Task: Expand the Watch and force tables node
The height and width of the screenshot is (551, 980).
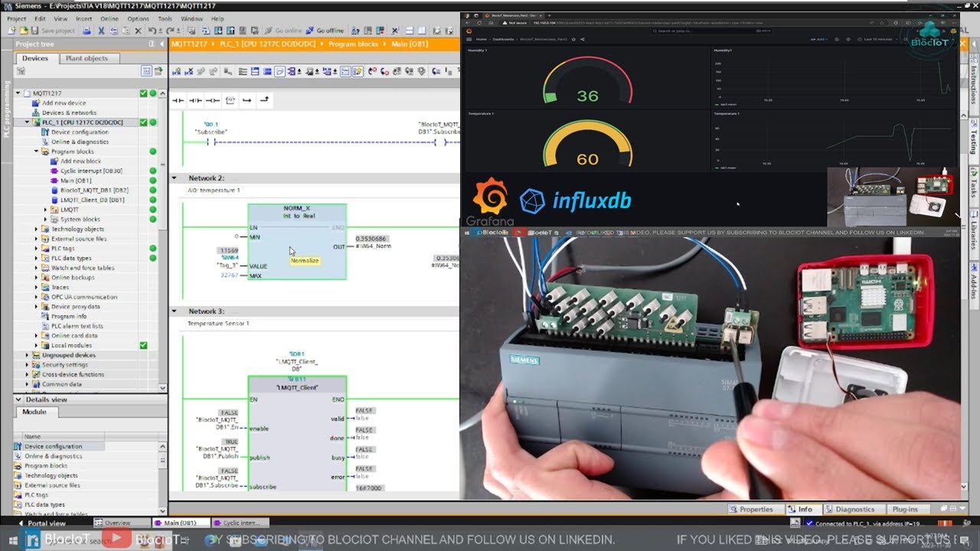Action: [x=36, y=268]
